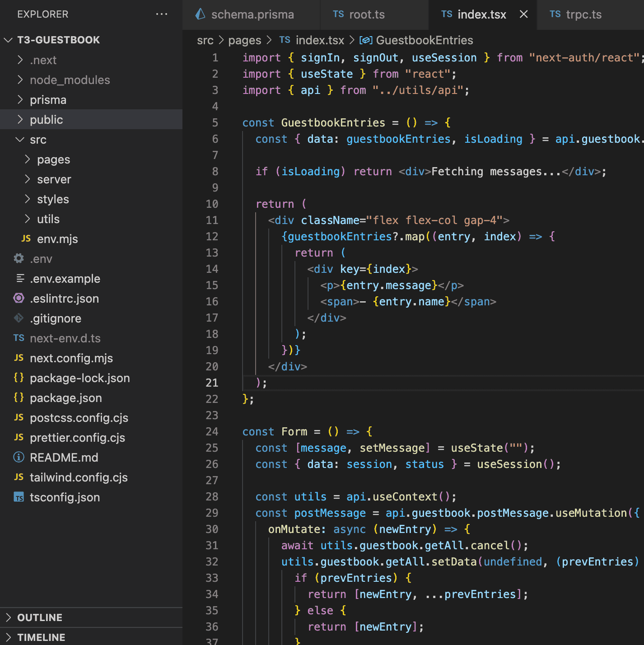Click the info icon beside README.md
644x645 pixels.
pyautogui.click(x=19, y=457)
